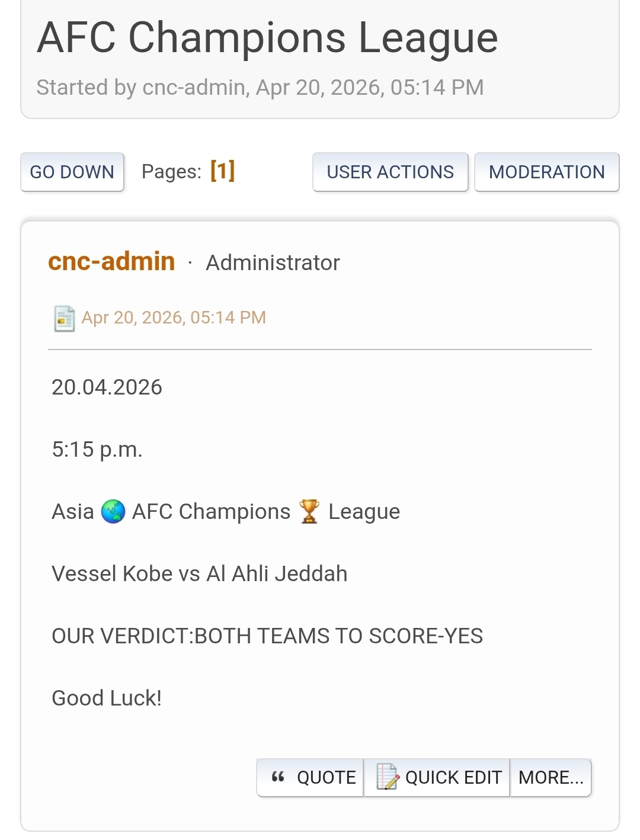Click the Good Luck! text
Image resolution: width=640 pixels, height=840 pixels.
107,698
